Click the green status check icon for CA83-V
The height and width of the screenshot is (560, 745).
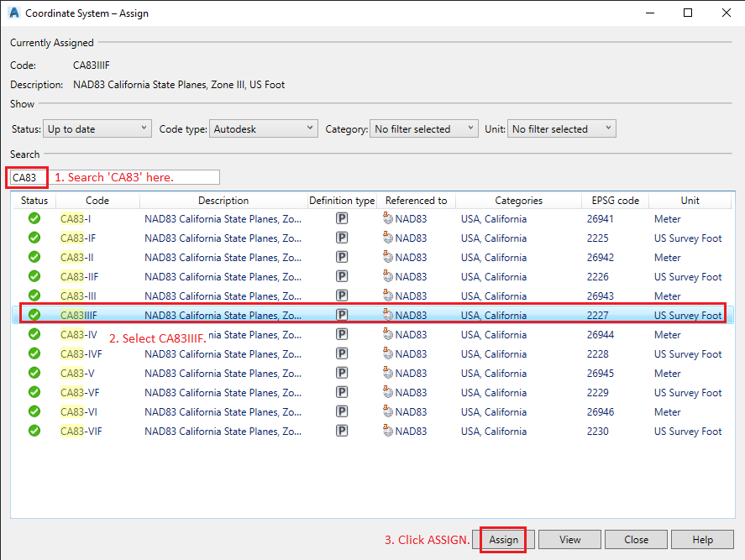tap(34, 373)
